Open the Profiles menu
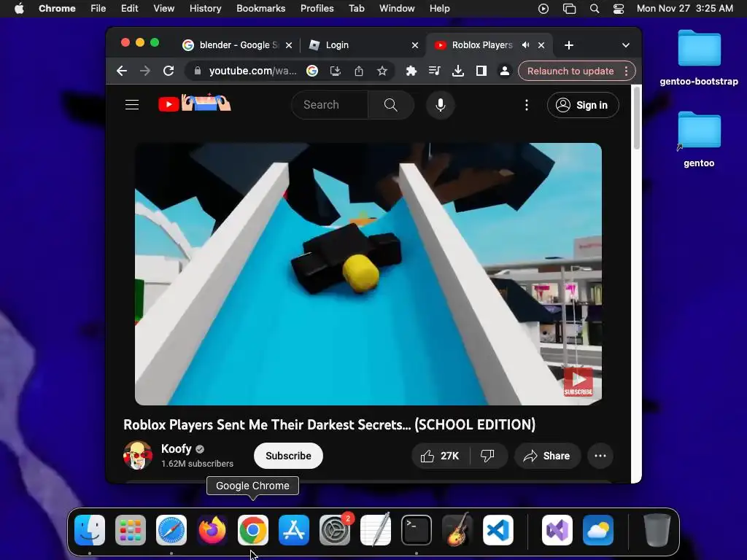The height and width of the screenshot is (560, 747). (317, 8)
